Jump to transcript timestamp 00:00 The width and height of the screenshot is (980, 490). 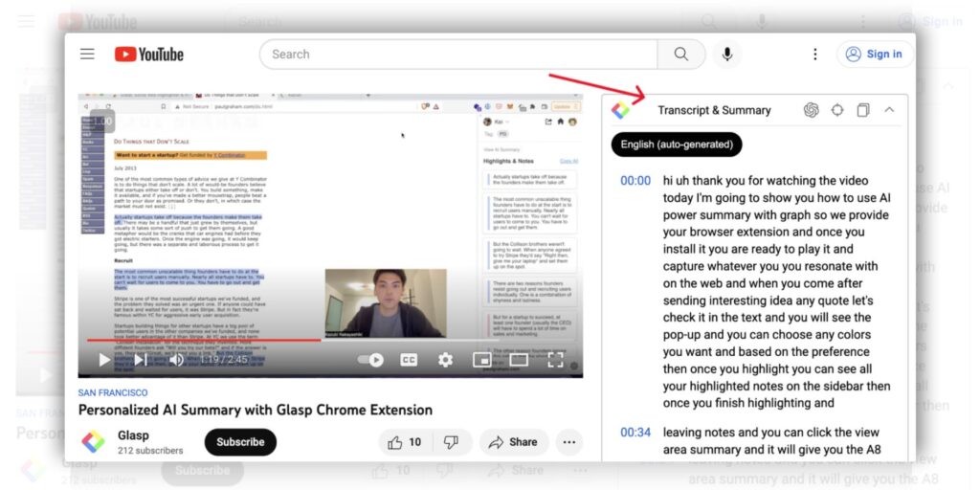pyautogui.click(x=635, y=181)
